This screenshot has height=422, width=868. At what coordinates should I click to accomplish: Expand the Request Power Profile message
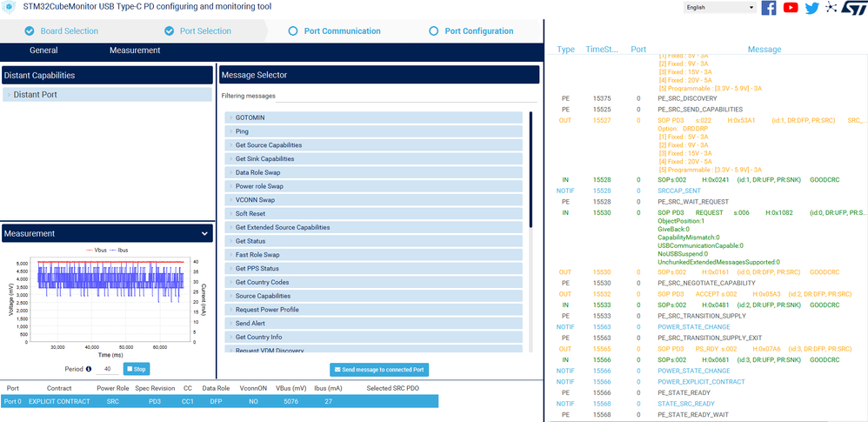pos(374,310)
